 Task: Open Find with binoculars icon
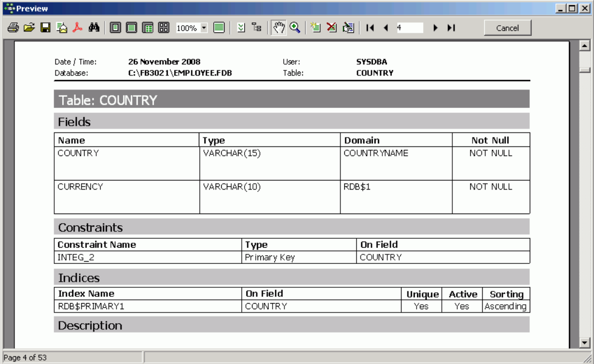(x=94, y=28)
